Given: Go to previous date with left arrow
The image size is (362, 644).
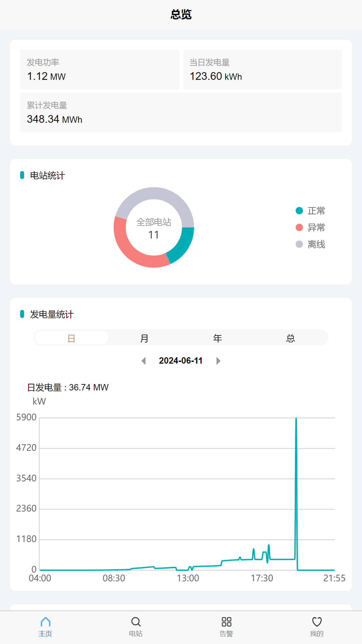Looking at the screenshot, I should point(144,361).
